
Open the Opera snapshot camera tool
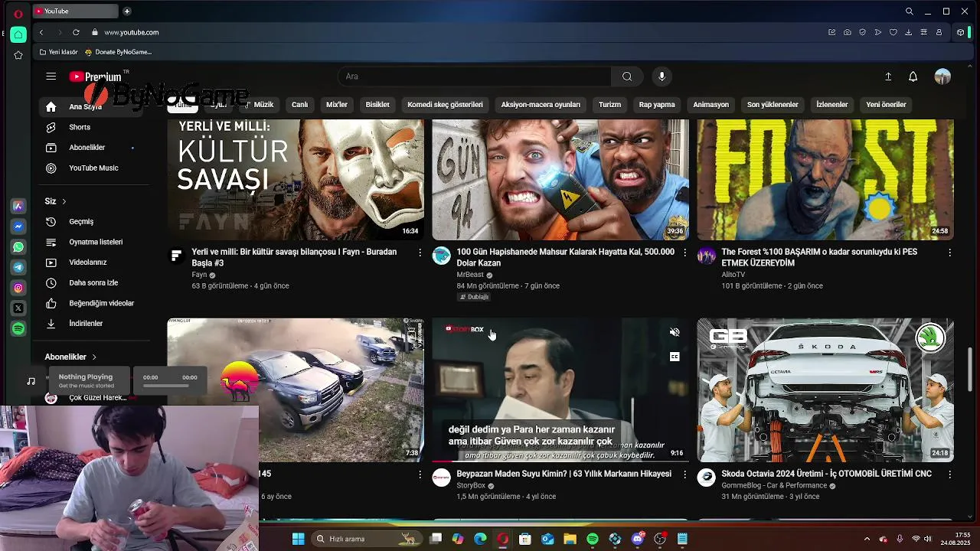pos(847,32)
